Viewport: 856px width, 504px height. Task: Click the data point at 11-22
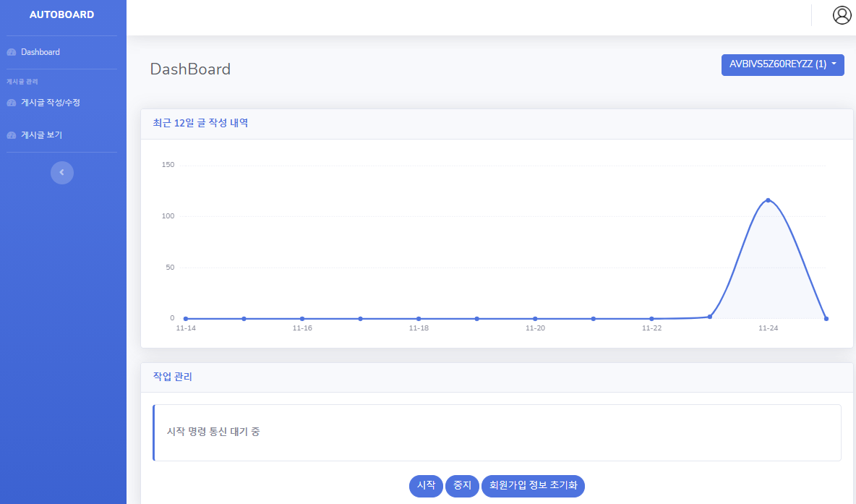pyautogui.click(x=651, y=318)
